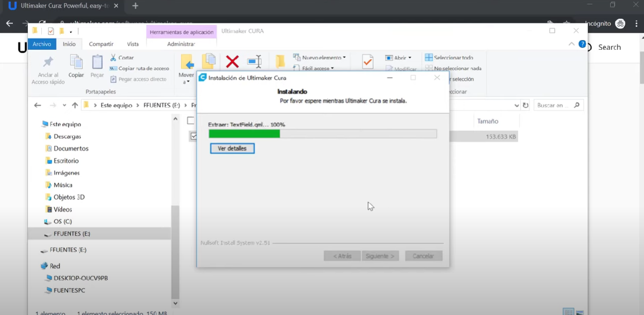This screenshot has height=315, width=644.
Task: Open Nuevo elemento dropdown
Action: (x=320, y=57)
